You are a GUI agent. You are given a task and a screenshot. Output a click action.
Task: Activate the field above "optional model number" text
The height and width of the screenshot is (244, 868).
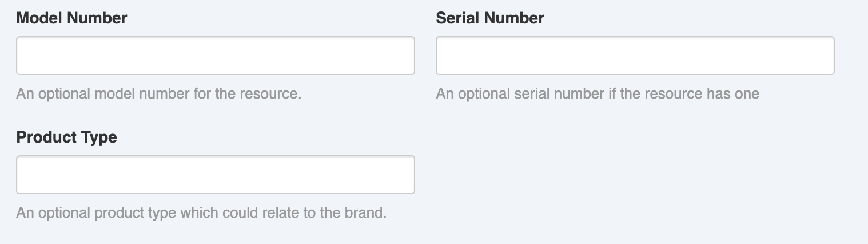tap(215, 56)
